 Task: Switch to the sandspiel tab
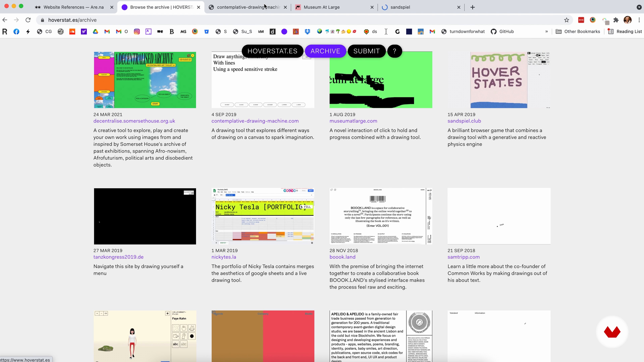click(x=420, y=7)
